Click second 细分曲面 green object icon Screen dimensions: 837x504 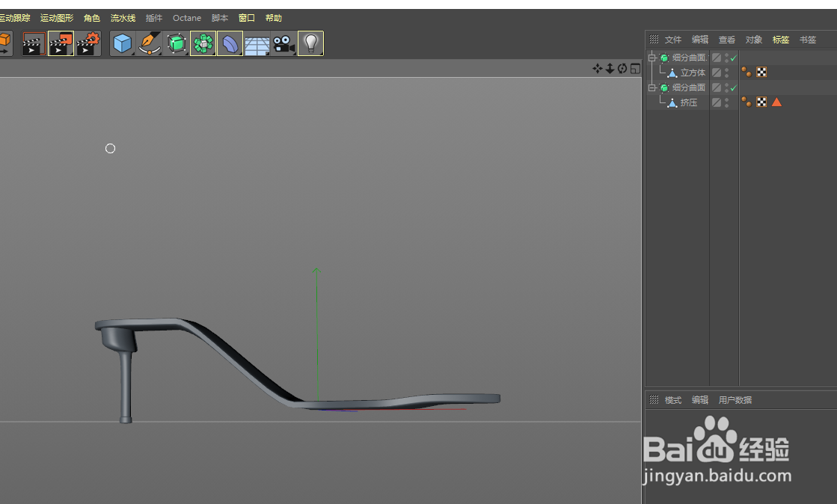coord(664,87)
